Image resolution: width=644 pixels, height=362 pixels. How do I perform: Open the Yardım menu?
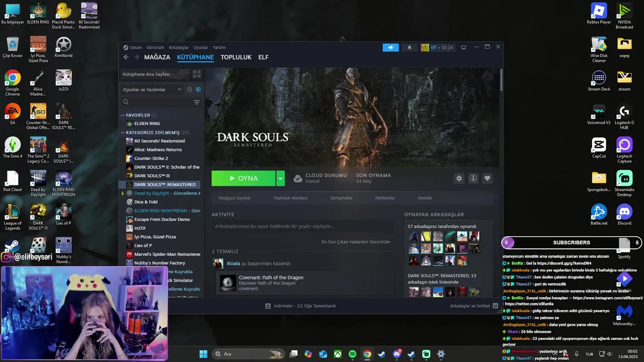(219, 47)
